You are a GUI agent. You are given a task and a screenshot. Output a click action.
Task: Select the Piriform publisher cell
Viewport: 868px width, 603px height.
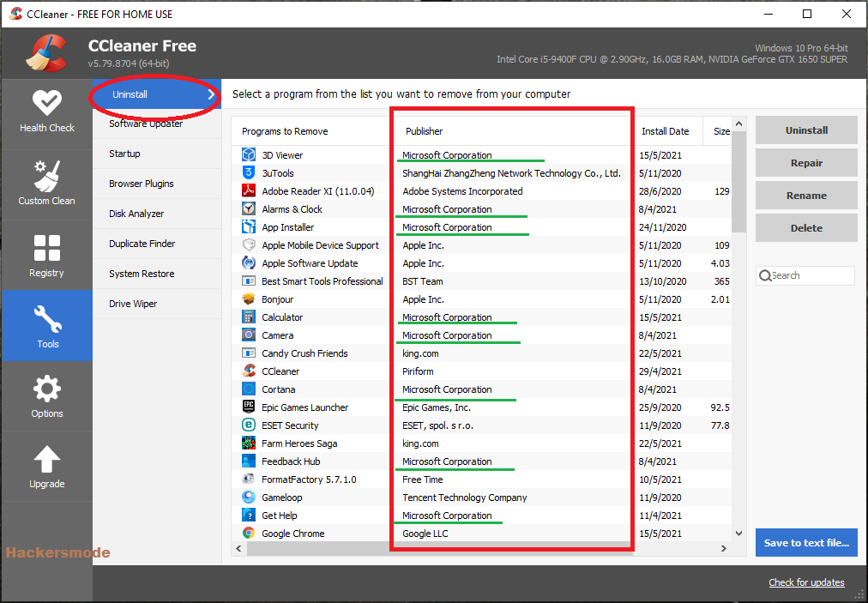418,371
